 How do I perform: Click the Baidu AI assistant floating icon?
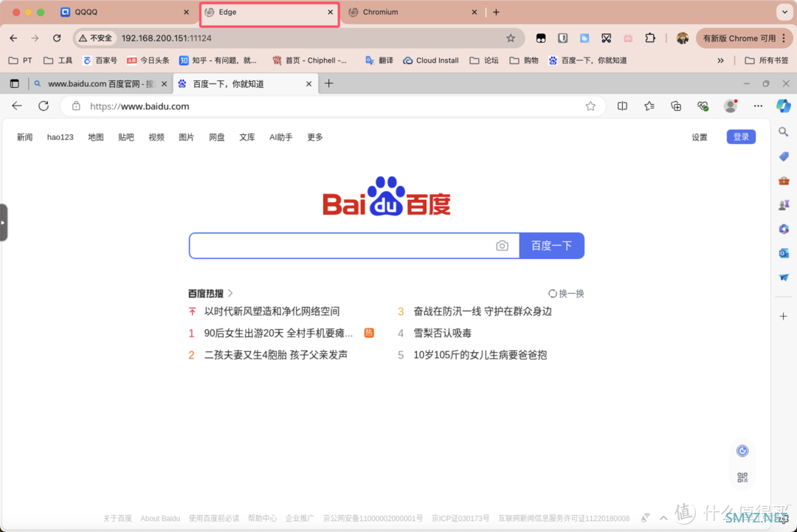click(x=742, y=451)
